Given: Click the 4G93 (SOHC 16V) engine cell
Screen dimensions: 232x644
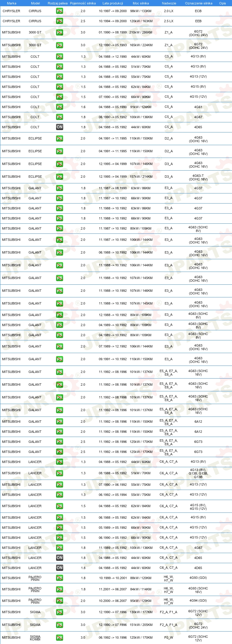Looking at the screenshot, I should [198, 590].
